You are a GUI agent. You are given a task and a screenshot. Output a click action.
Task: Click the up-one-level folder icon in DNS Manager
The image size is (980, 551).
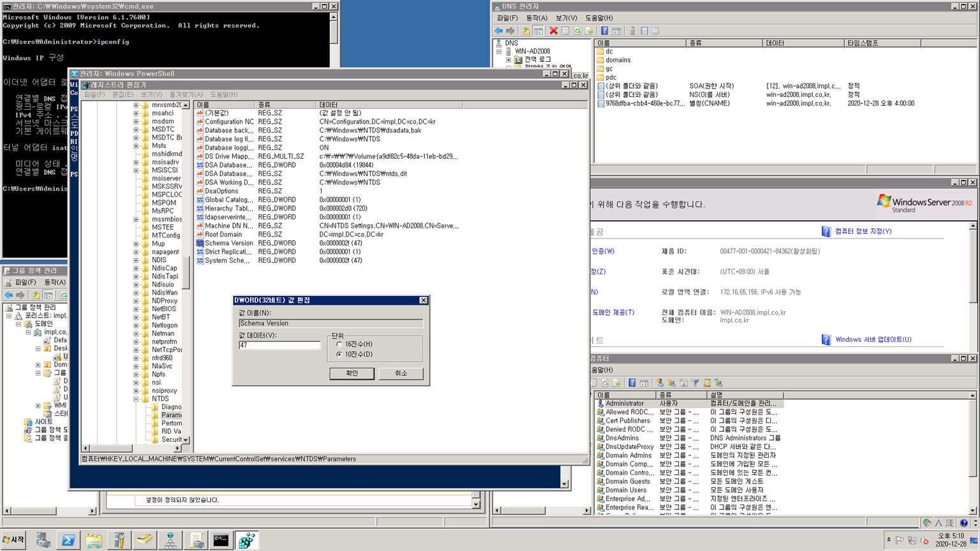(x=526, y=31)
